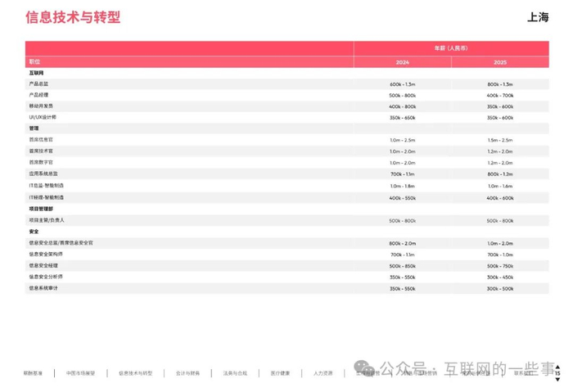Click the 信息安全经理 row label

coord(43,266)
